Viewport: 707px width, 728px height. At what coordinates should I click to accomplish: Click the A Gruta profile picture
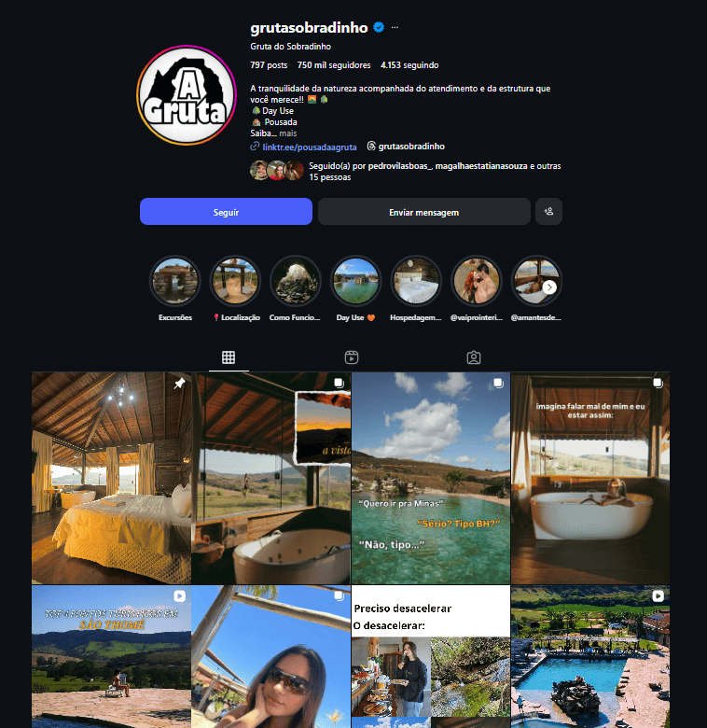click(187, 95)
